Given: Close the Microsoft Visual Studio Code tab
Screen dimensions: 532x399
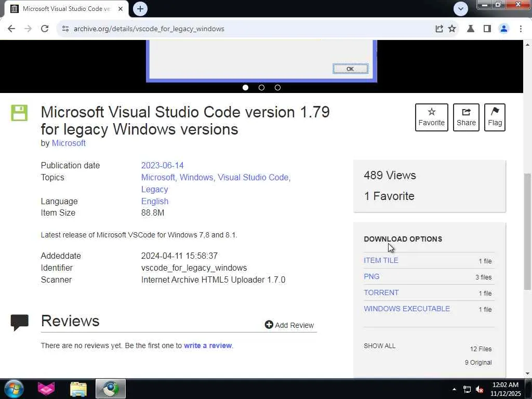Looking at the screenshot, I should click(x=121, y=9).
